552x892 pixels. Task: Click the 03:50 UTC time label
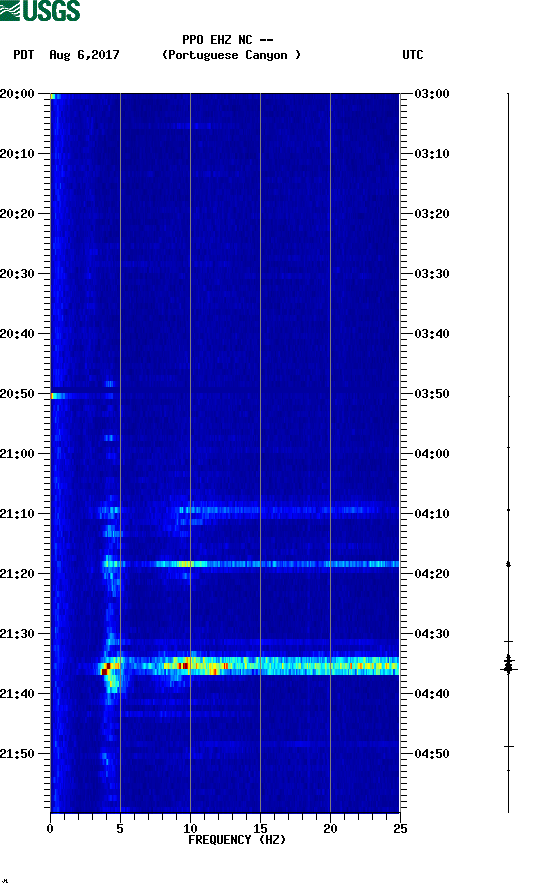point(432,394)
